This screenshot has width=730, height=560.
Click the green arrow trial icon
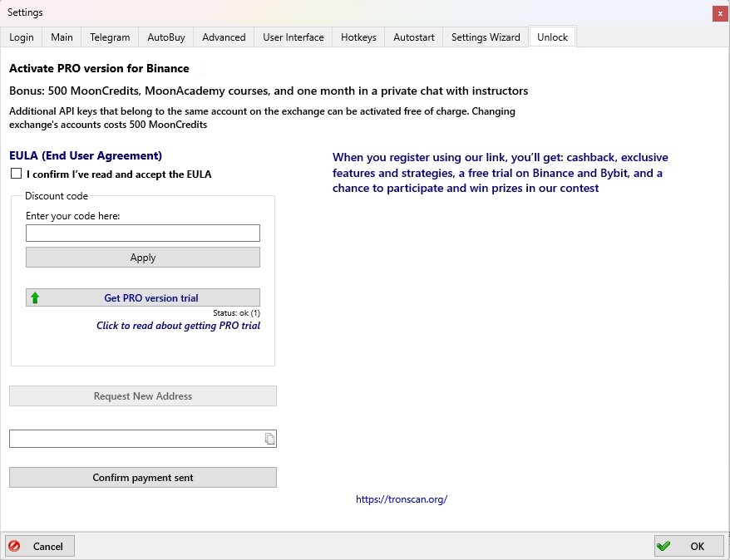coord(35,297)
